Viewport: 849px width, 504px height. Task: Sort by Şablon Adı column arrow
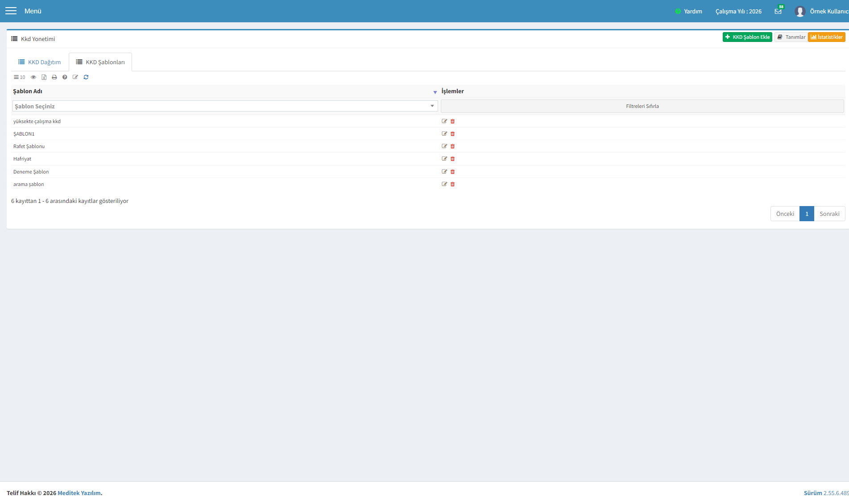click(x=435, y=92)
